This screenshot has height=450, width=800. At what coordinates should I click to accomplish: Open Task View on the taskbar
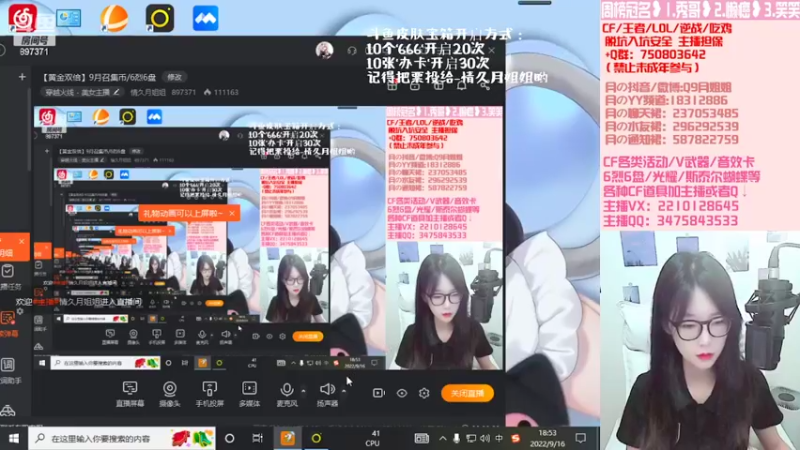(258, 438)
